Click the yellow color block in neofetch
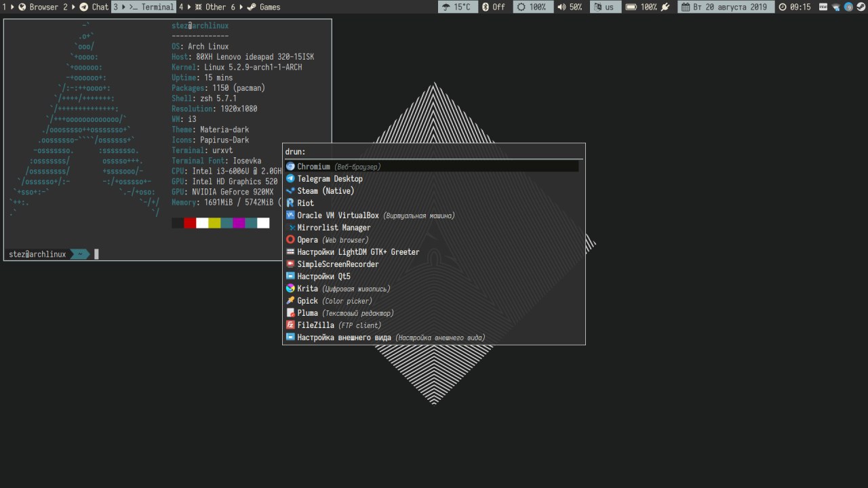 214,223
